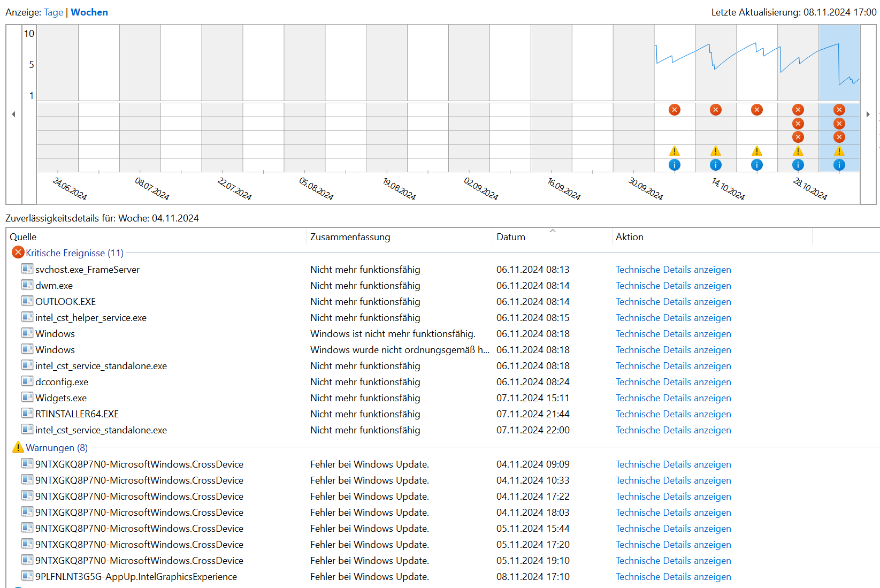Click the warning icon for week 07.10.2024
Screen dimensions: 880x588
[x=675, y=151]
